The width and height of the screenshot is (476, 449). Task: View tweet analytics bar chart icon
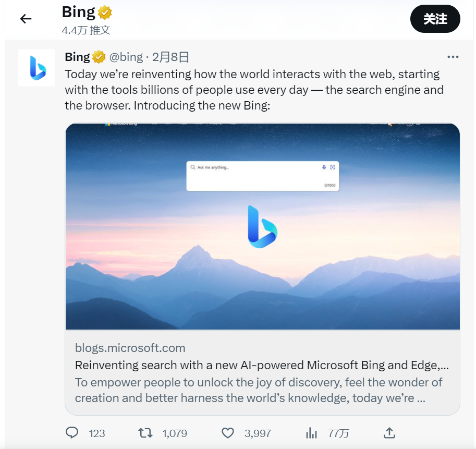[x=311, y=433]
